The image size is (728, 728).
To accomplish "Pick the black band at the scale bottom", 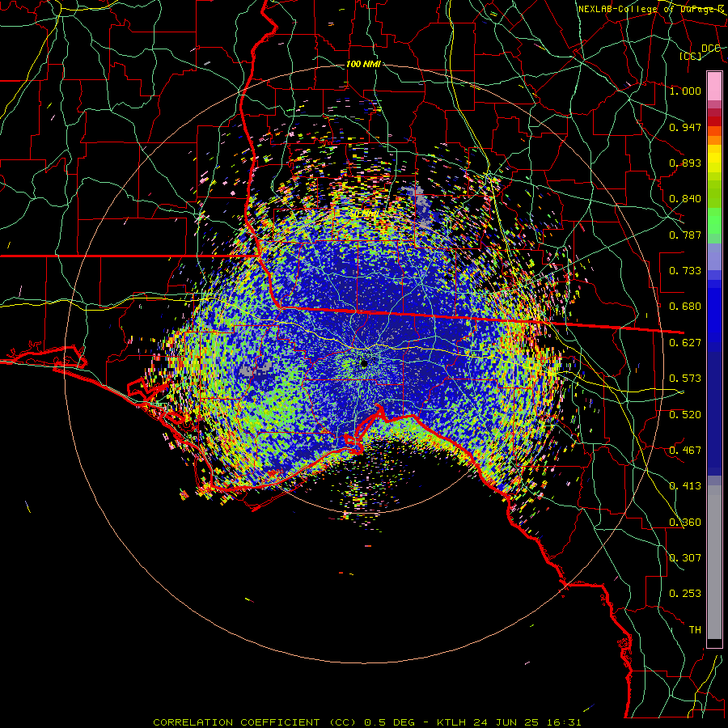I will point(714,644).
